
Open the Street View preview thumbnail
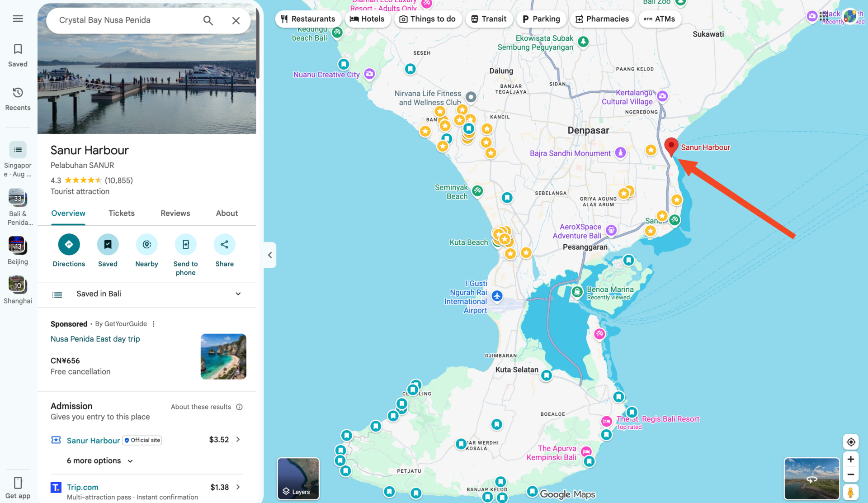click(x=812, y=479)
